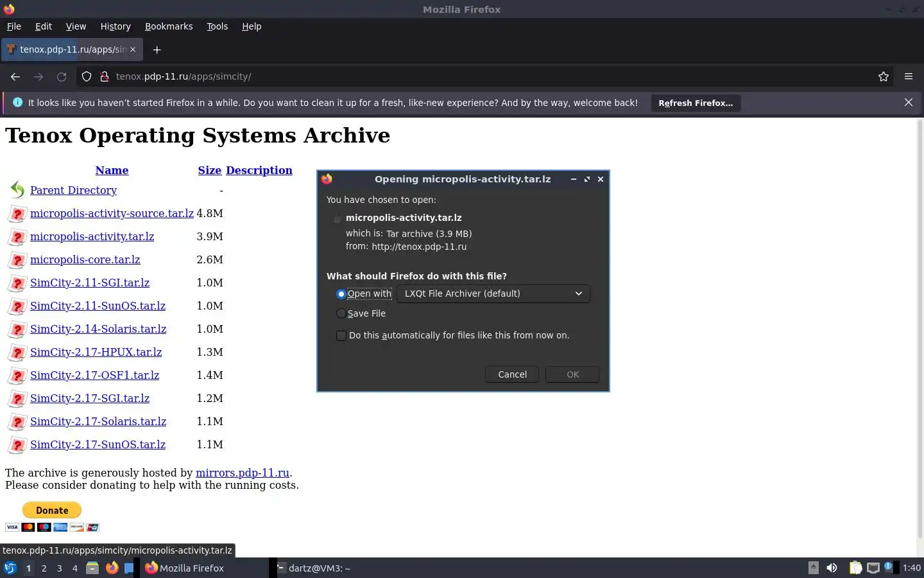The height and width of the screenshot is (578, 924).
Task: Select the Save File radio option
Action: (341, 313)
